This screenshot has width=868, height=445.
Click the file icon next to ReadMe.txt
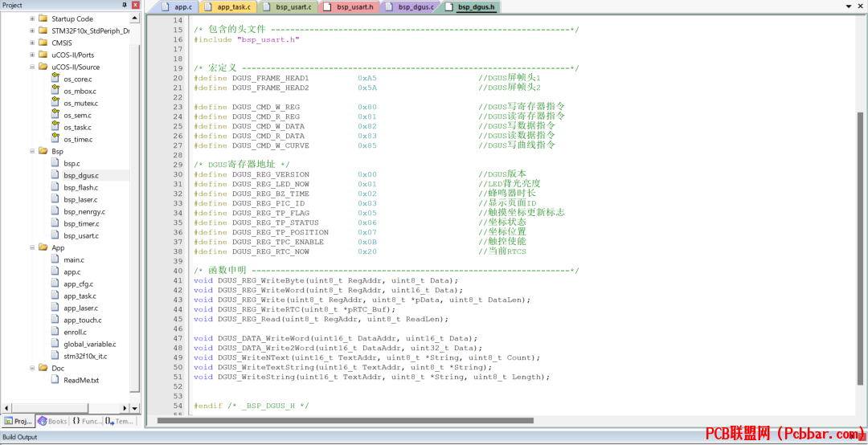pyautogui.click(x=55, y=380)
